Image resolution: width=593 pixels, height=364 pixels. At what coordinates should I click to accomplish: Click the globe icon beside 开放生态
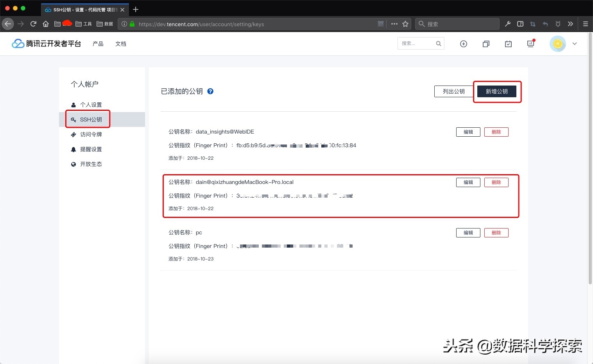[73, 164]
